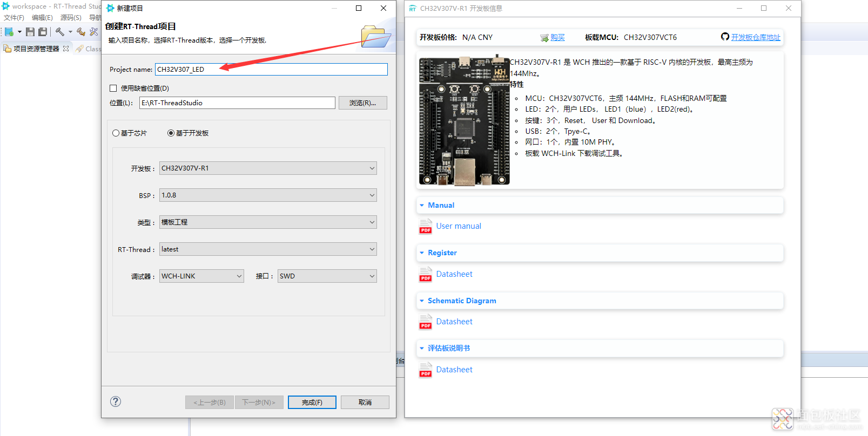Click the 完成(F) finish button
Viewport: 868px width, 436px height.
click(x=312, y=402)
